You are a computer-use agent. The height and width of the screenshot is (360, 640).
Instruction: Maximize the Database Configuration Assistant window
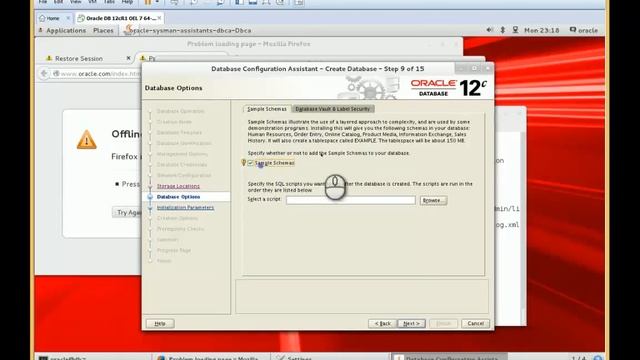point(474,69)
